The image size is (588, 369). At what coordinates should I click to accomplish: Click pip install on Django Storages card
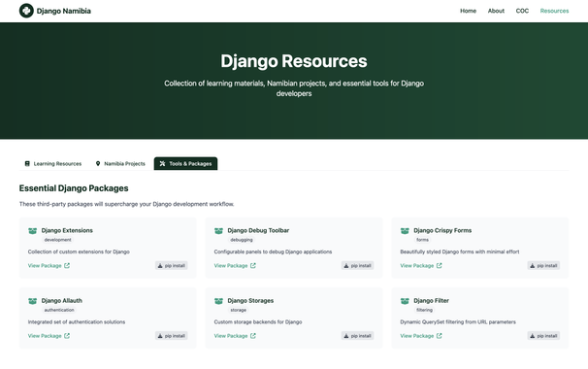(x=357, y=336)
